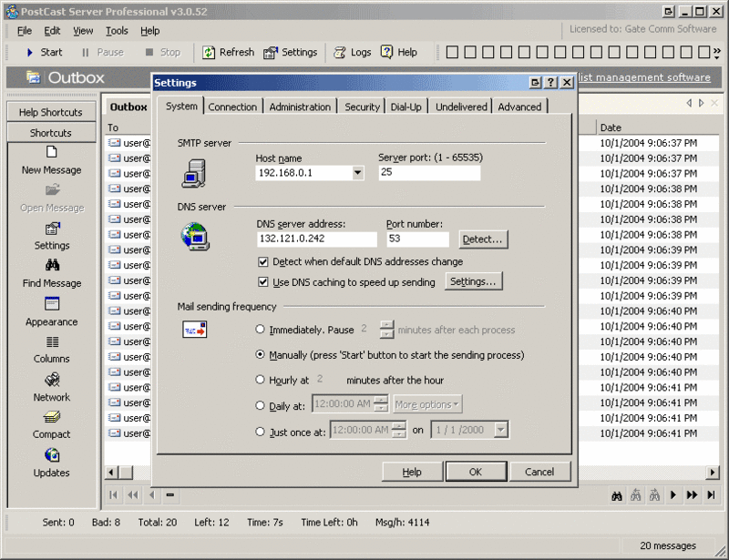Toggle Detect when default DNS addresses change
The width and height of the screenshot is (729, 560).
point(263,261)
